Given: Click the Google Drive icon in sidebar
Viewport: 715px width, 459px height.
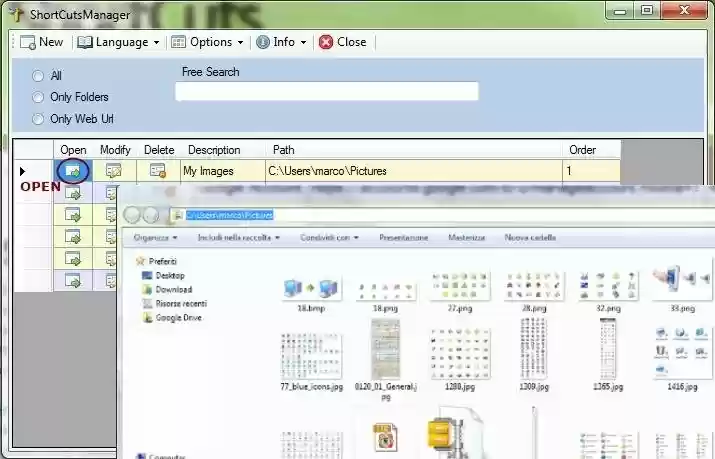Looking at the screenshot, I should point(147,318).
